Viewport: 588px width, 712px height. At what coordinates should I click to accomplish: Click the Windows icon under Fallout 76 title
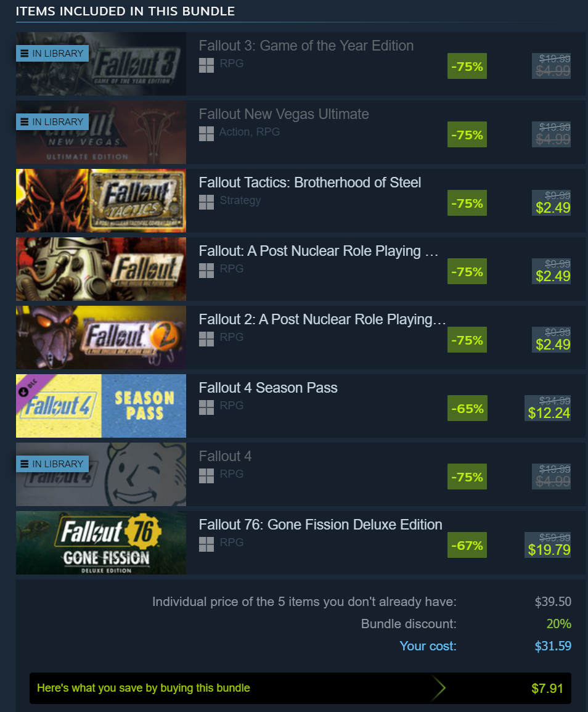click(206, 544)
